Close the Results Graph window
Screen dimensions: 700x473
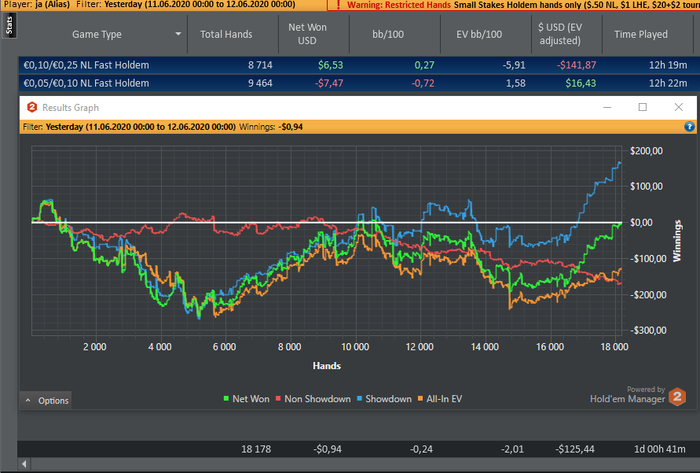[679, 107]
